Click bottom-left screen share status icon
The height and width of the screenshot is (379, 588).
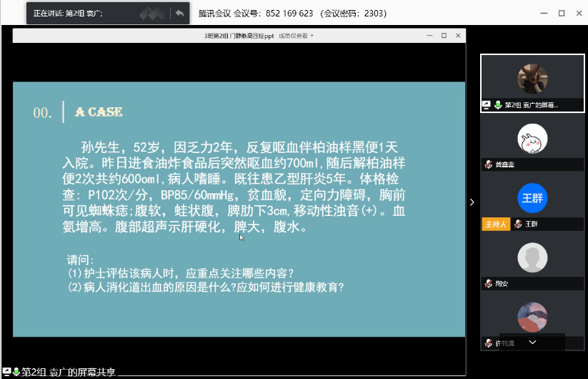point(6,372)
